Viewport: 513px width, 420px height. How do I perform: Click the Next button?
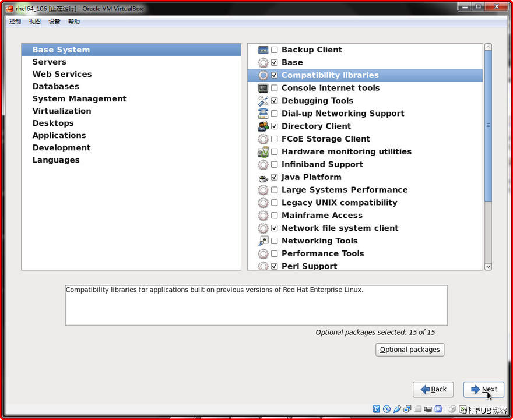483,389
